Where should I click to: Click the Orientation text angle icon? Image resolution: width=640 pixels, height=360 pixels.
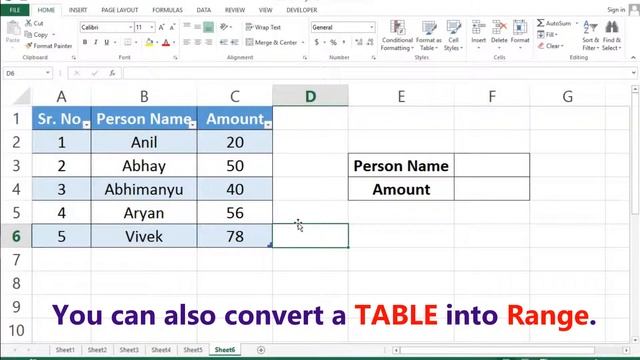tap(224, 27)
